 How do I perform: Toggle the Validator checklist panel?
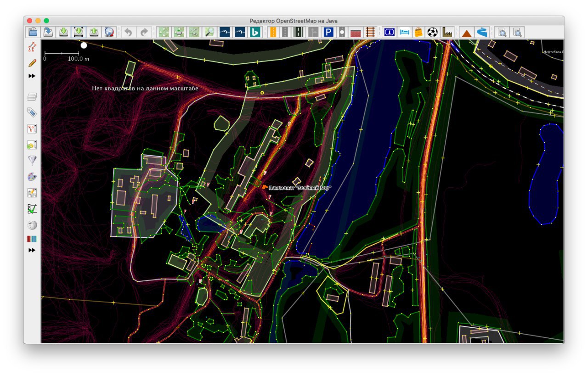[x=32, y=209]
